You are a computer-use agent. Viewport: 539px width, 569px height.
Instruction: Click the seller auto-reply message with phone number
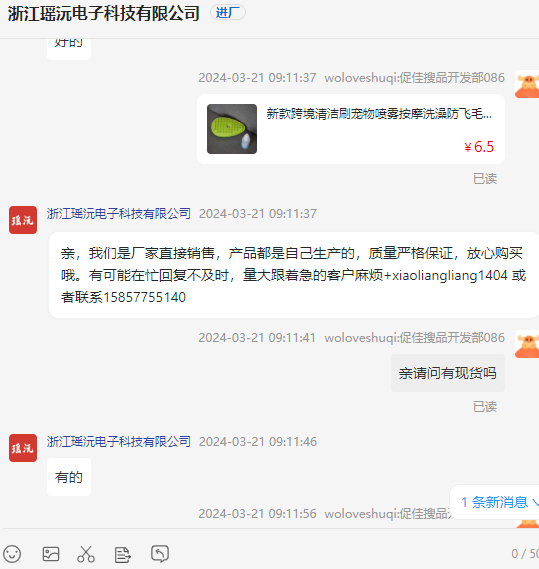click(x=293, y=275)
